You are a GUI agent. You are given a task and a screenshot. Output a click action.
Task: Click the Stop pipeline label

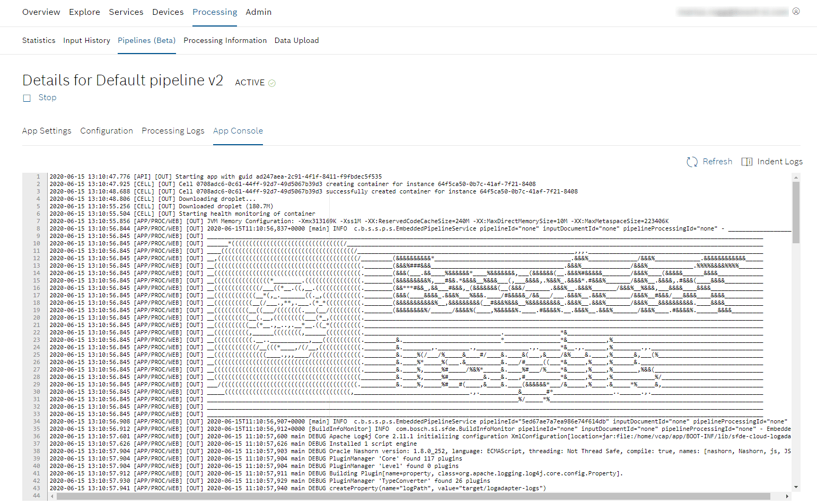[x=47, y=98]
